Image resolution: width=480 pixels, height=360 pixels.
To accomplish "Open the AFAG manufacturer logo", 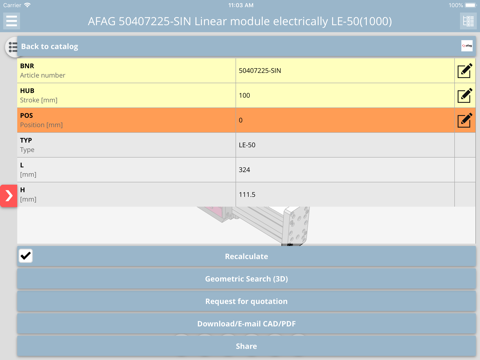I will point(467,46).
